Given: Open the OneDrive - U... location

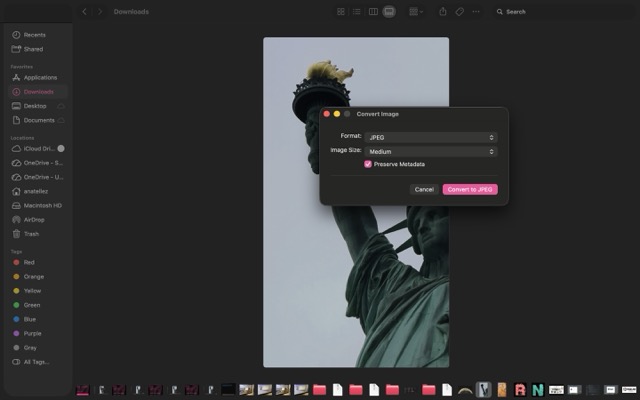Looking at the screenshot, I should pos(38,177).
